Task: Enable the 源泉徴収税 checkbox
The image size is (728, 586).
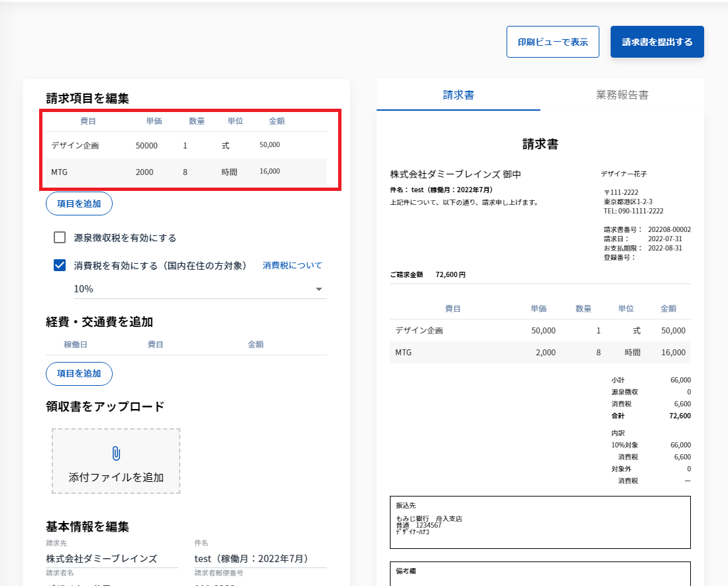Action: [60, 237]
